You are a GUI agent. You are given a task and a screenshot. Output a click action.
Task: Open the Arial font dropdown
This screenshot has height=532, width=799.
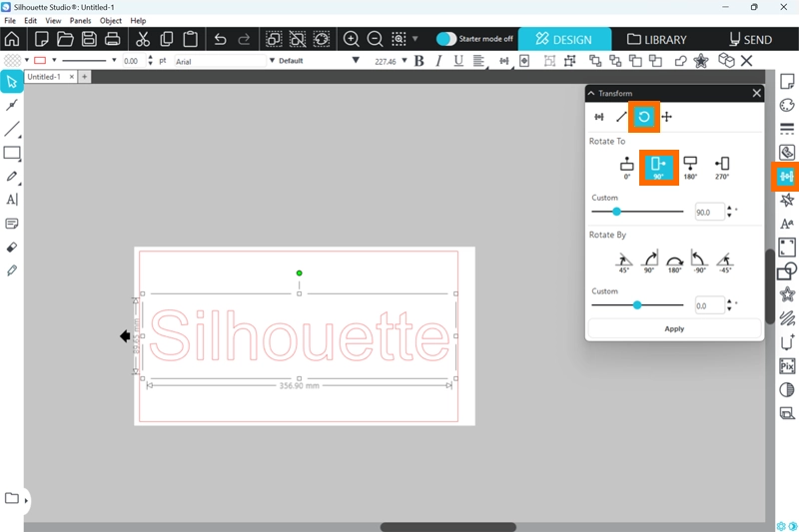tap(218, 61)
